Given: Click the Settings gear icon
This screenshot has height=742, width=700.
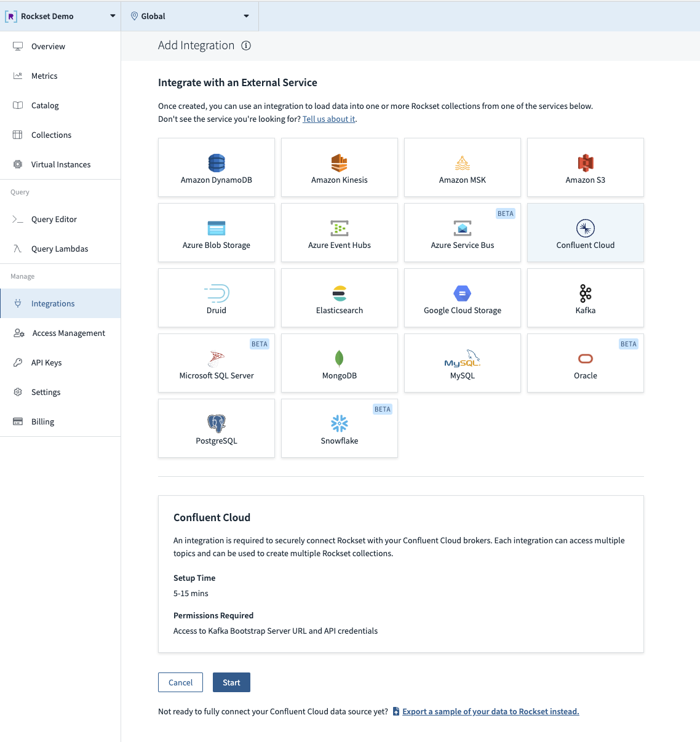Looking at the screenshot, I should tap(18, 392).
